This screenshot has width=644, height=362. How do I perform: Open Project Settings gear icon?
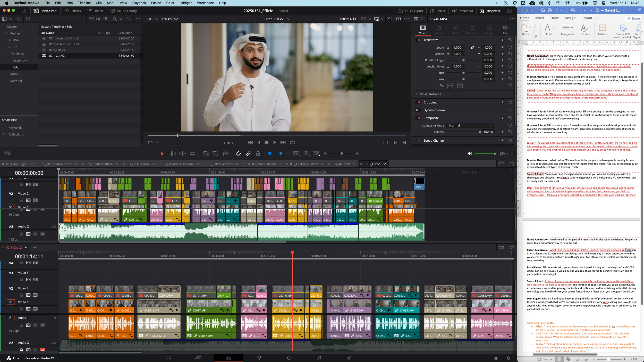[508, 358]
